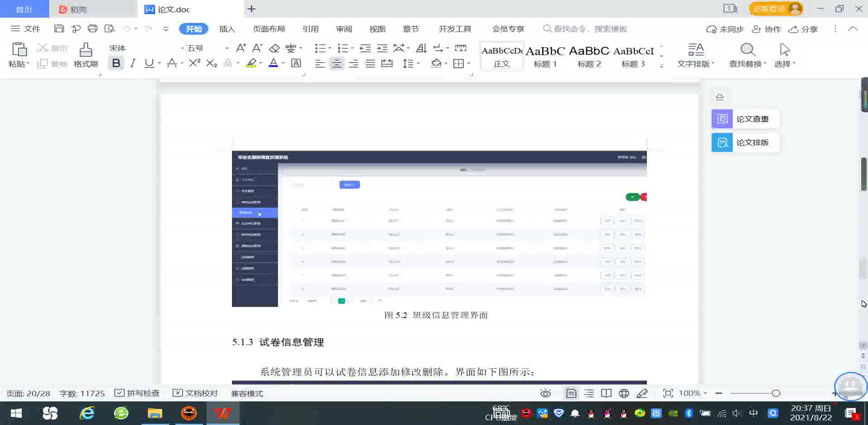
Task: Click the Format Painter (格式刷) icon
Action: pyautogui.click(x=86, y=50)
